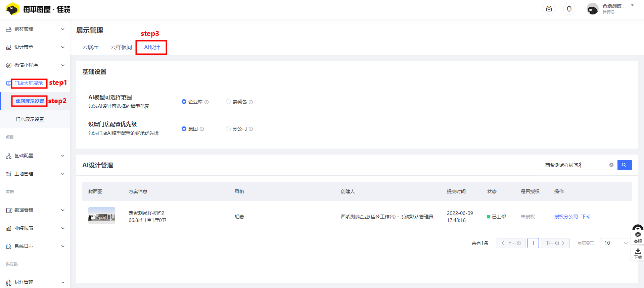Click the 设计带单 sidebar icon
644x288 pixels.
(x=9, y=47)
